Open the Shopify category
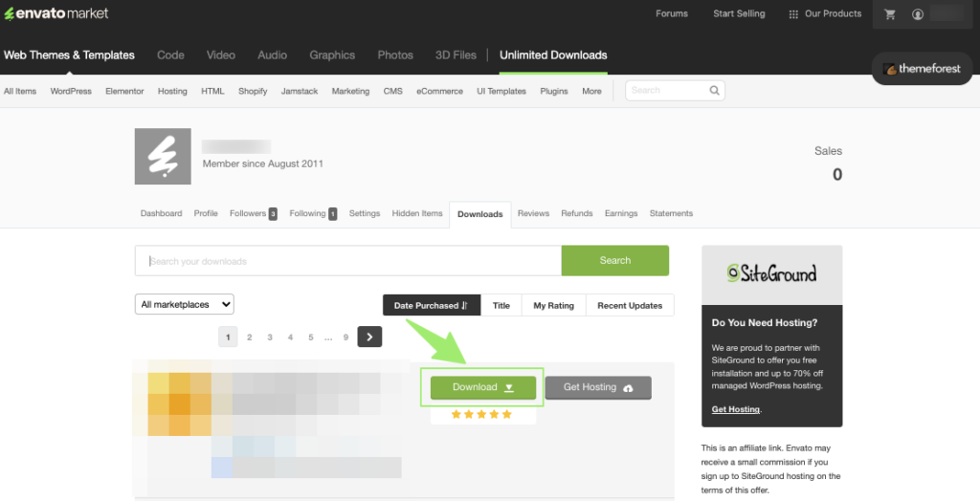Viewport: 980px width, 501px height. (x=253, y=91)
